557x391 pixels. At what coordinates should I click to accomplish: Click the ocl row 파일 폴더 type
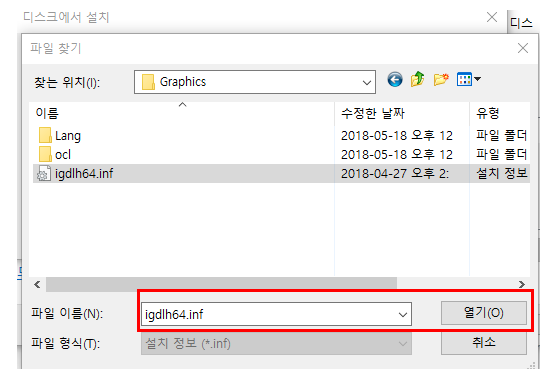coord(501,154)
